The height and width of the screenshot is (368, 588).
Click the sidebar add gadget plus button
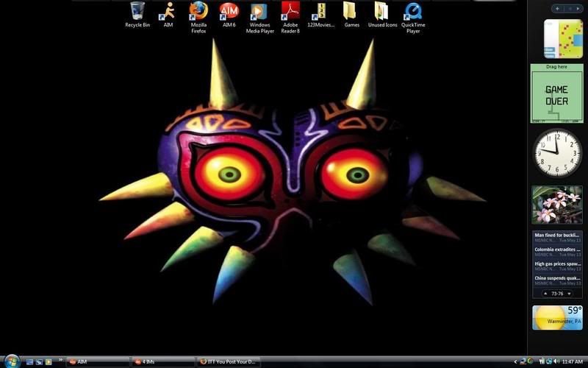pyautogui.click(x=557, y=8)
